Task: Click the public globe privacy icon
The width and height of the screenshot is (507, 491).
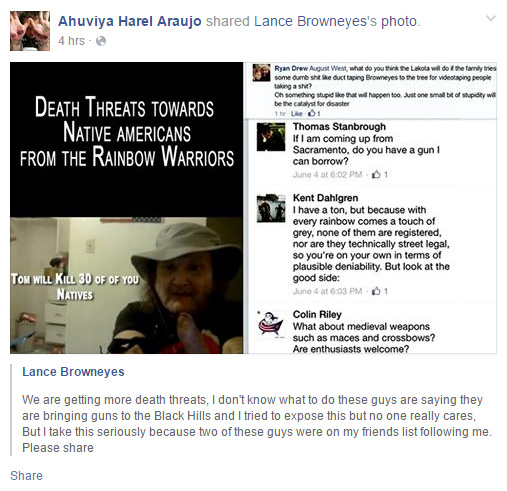Action: (x=101, y=41)
